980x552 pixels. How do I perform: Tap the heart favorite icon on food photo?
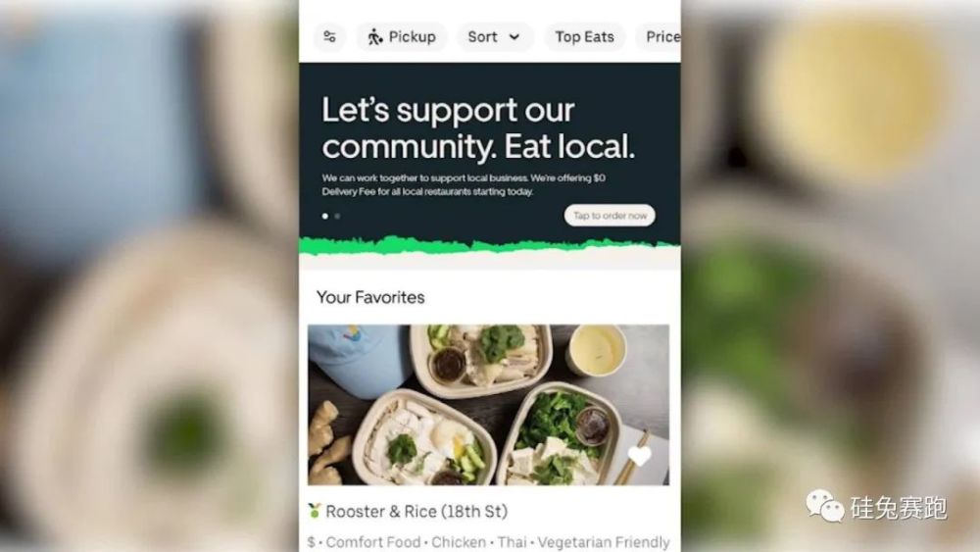click(639, 456)
